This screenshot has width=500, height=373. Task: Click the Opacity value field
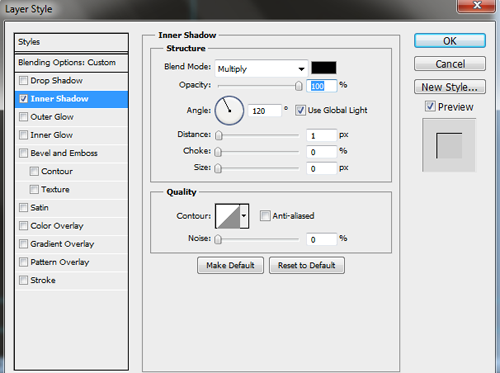(322, 86)
